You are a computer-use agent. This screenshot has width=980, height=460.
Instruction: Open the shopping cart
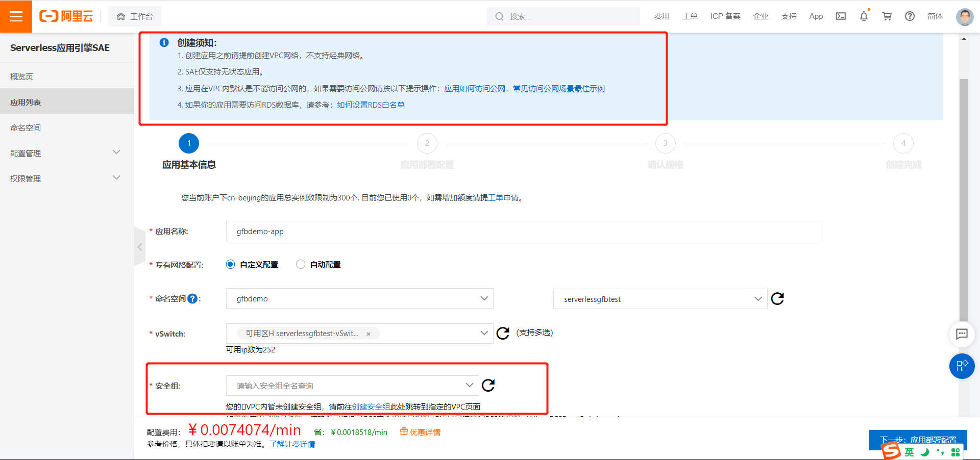click(887, 16)
